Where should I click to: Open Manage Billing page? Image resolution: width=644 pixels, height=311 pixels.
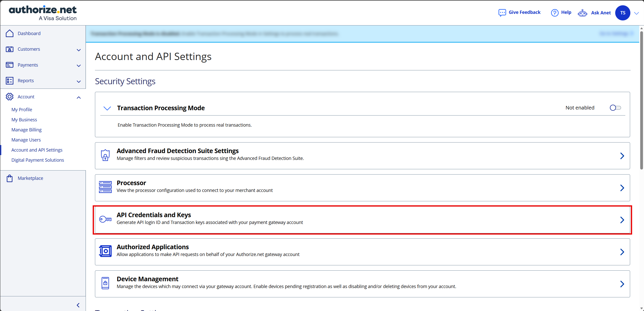[27, 130]
